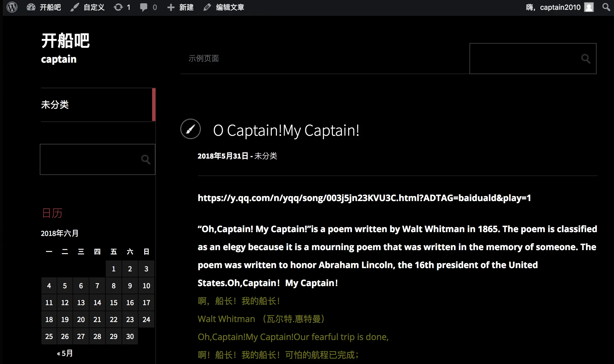Click the sidebar search magnifier icon
The height and width of the screenshot is (364, 614).
coord(146,159)
